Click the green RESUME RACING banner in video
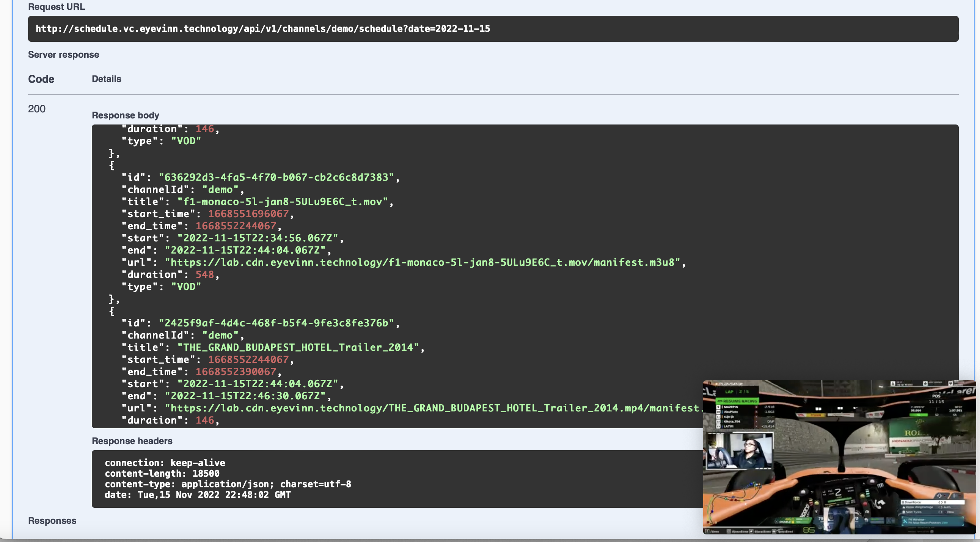The image size is (980, 542). 737,401
